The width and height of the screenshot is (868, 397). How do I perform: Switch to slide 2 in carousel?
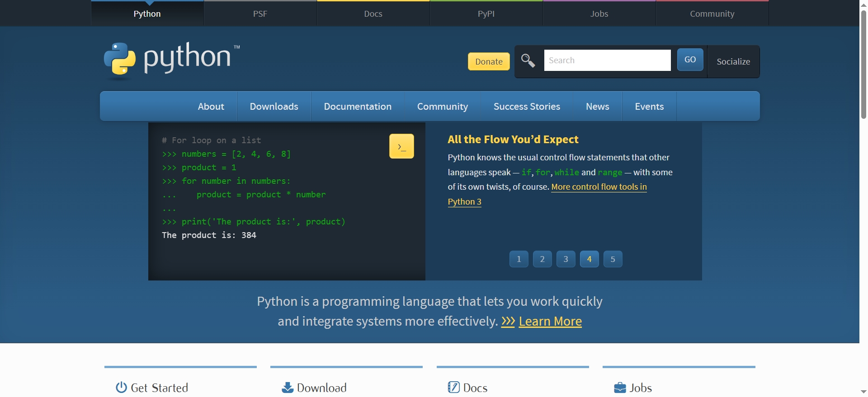click(542, 259)
